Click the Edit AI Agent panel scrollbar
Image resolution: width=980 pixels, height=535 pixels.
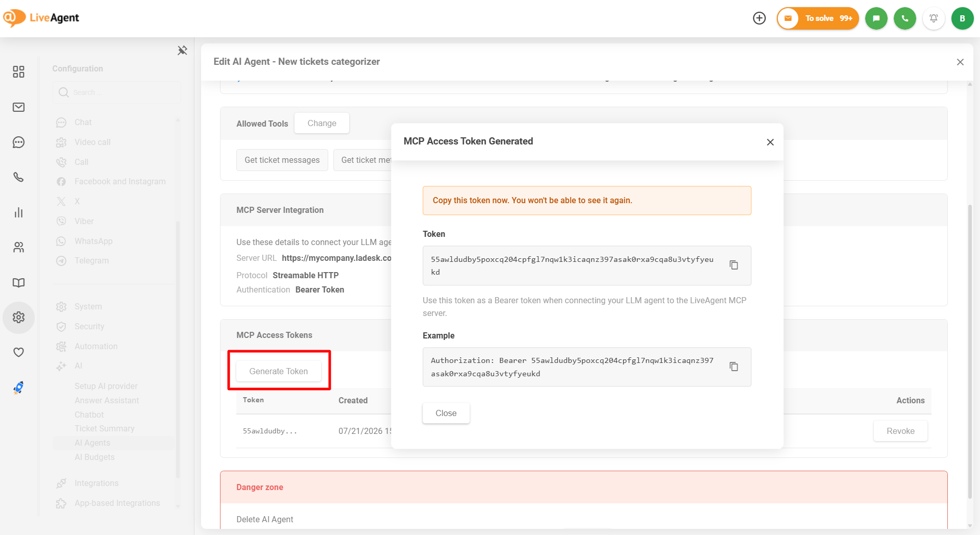[x=970, y=351]
